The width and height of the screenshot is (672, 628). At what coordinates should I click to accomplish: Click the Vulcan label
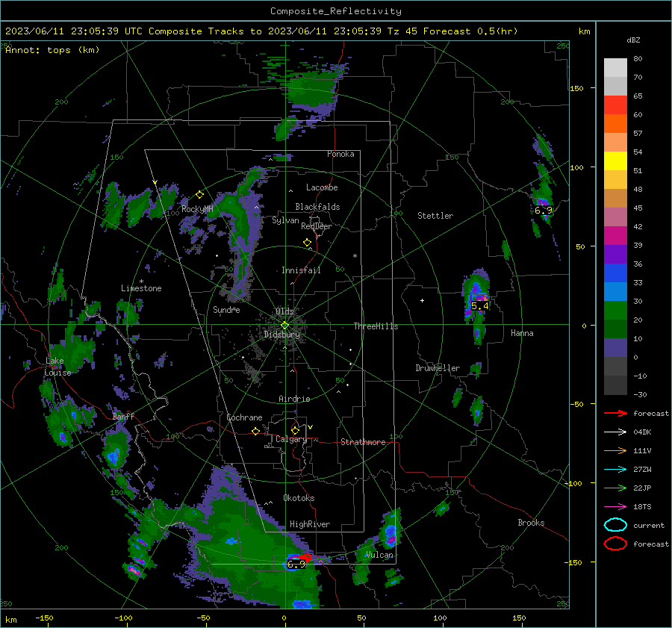pos(379,555)
